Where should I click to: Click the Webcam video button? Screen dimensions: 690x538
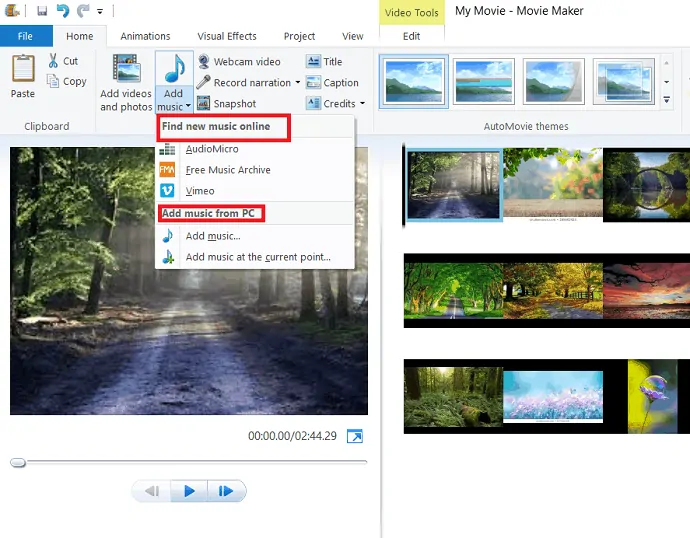[239, 62]
